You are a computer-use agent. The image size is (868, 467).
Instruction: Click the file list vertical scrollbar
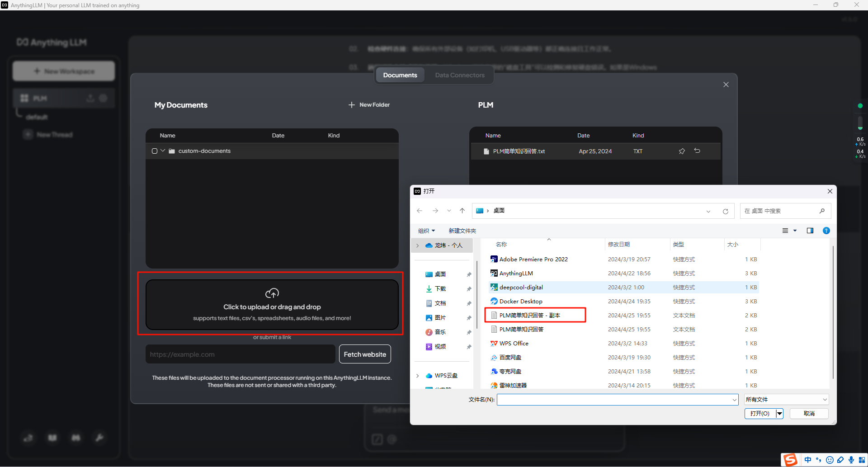[833, 312]
